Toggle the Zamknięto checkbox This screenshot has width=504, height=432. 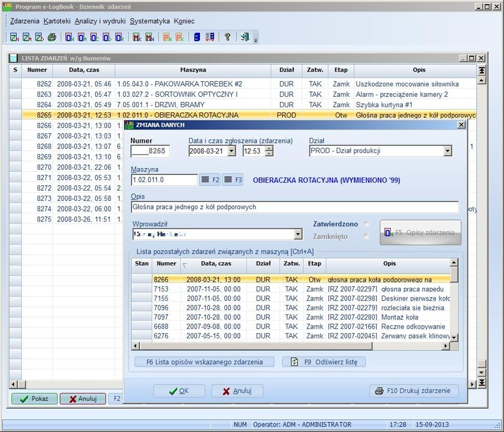[366, 236]
